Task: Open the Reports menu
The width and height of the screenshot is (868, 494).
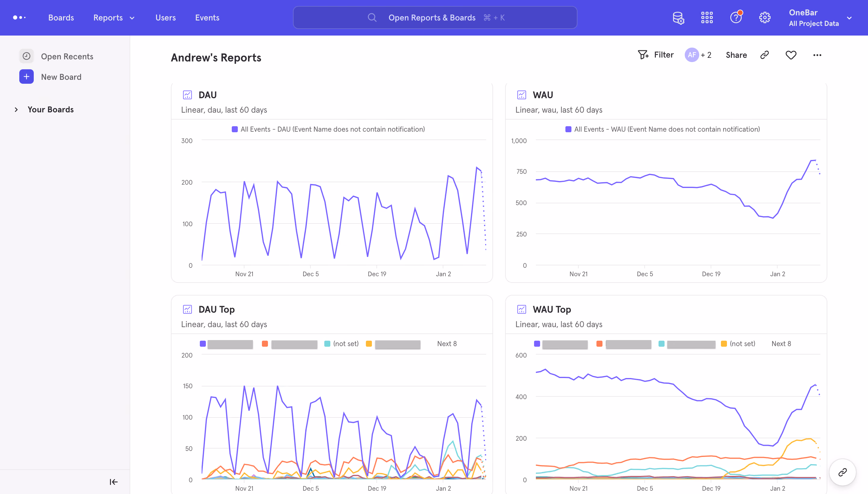Action: (x=108, y=18)
